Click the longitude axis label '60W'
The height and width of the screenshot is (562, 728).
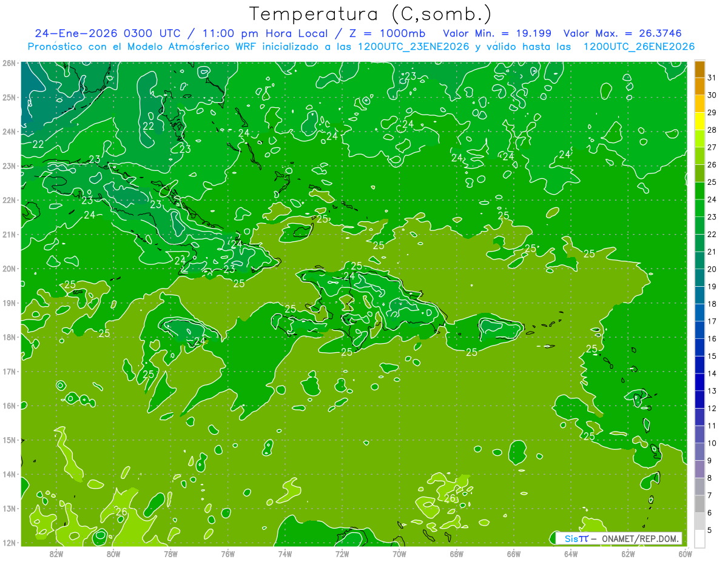click(685, 554)
